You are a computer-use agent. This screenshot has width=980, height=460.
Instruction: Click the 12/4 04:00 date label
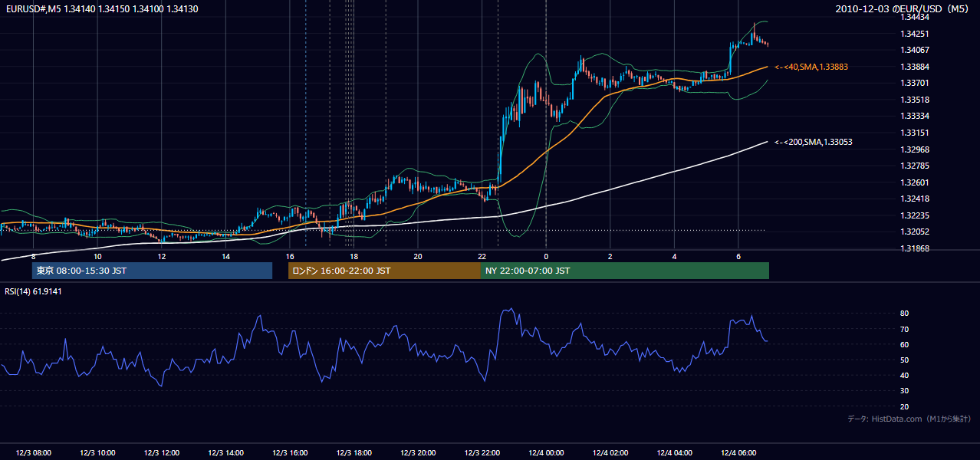[x=674, y=453]
